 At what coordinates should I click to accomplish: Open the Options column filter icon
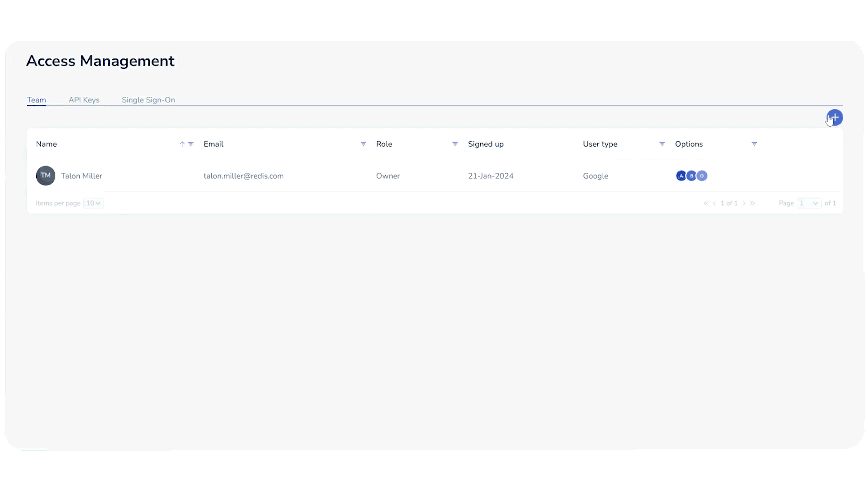754,144
